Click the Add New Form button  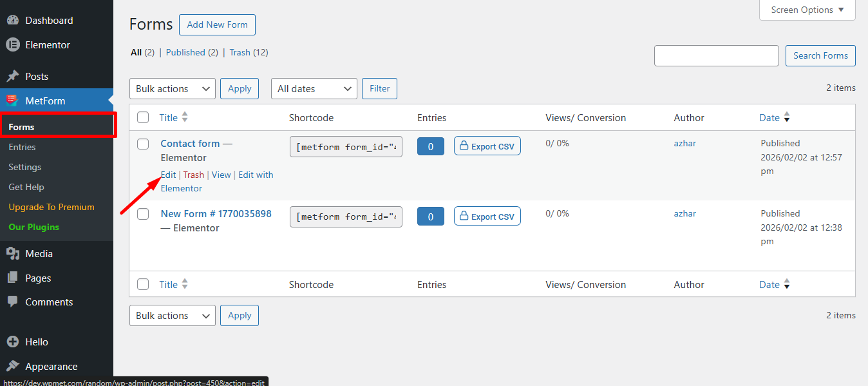coord(217,24)
